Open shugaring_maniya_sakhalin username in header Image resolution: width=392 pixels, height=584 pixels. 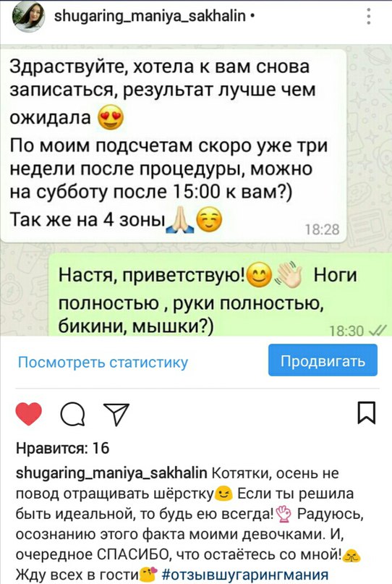pyautogui.click(x=150, y=16)
